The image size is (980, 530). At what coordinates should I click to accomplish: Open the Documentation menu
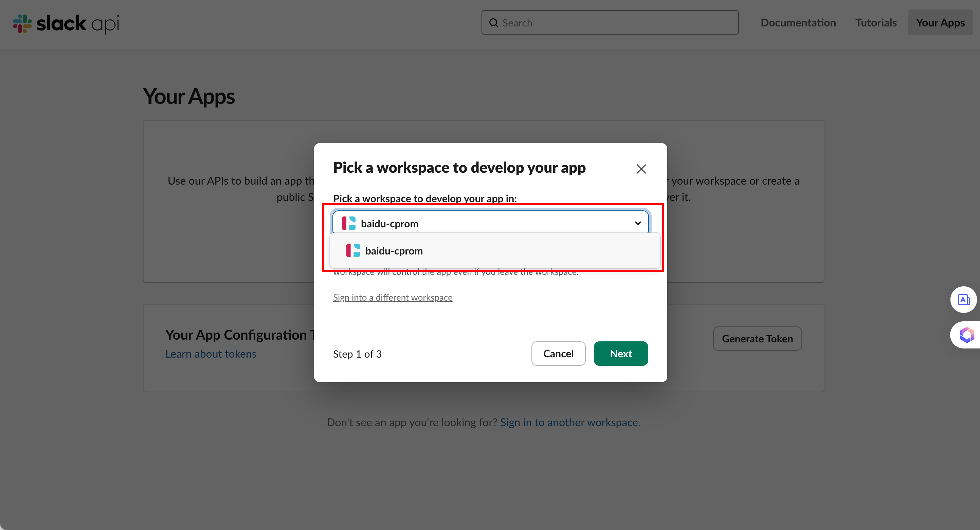(x=798, y=22)
